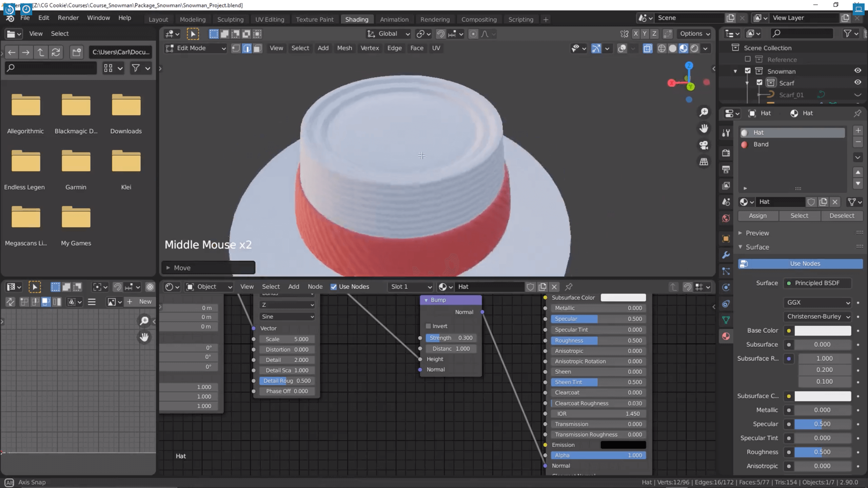Enable the Invert checkbox on Bump node

428,326
